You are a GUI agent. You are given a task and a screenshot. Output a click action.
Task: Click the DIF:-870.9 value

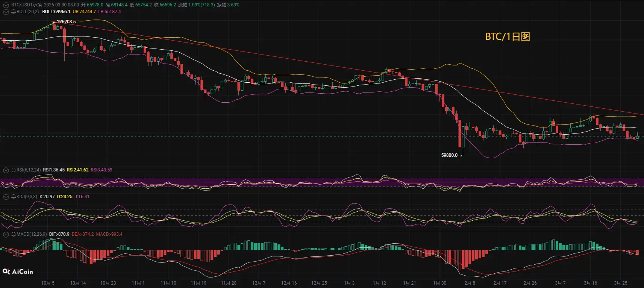tap(59, 234)
